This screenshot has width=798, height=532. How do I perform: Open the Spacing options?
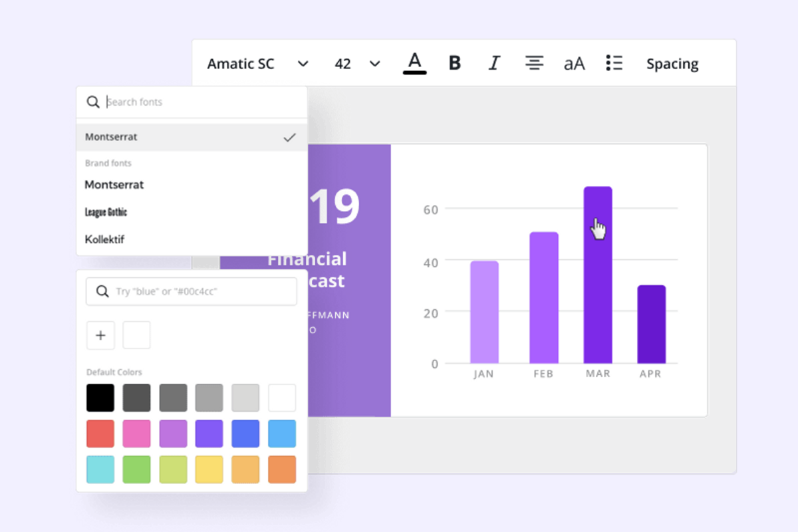pyautogui.click(x=672, y=63)
